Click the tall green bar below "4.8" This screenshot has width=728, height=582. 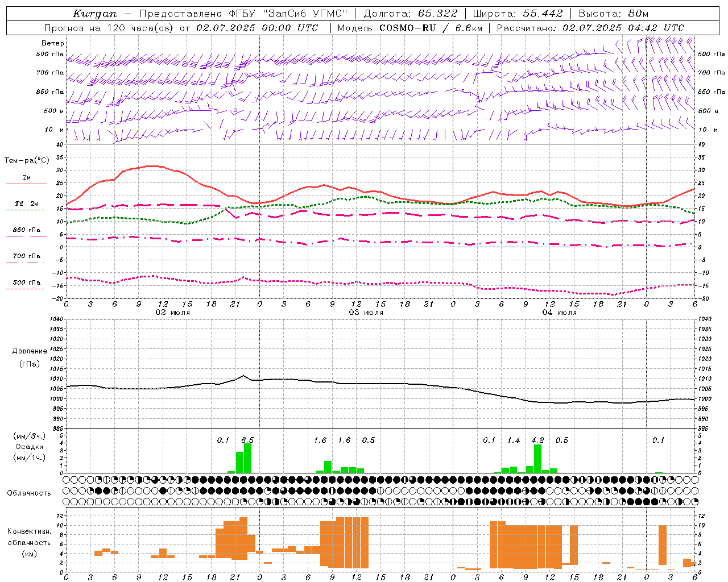[x=537, y=459]
